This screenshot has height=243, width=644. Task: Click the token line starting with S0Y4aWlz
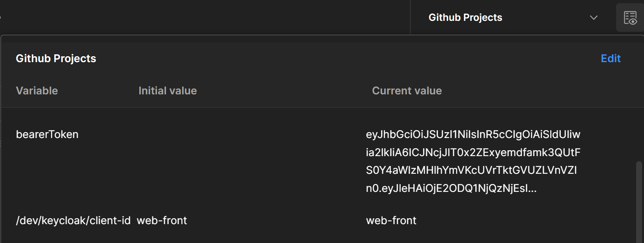[471, 170]
